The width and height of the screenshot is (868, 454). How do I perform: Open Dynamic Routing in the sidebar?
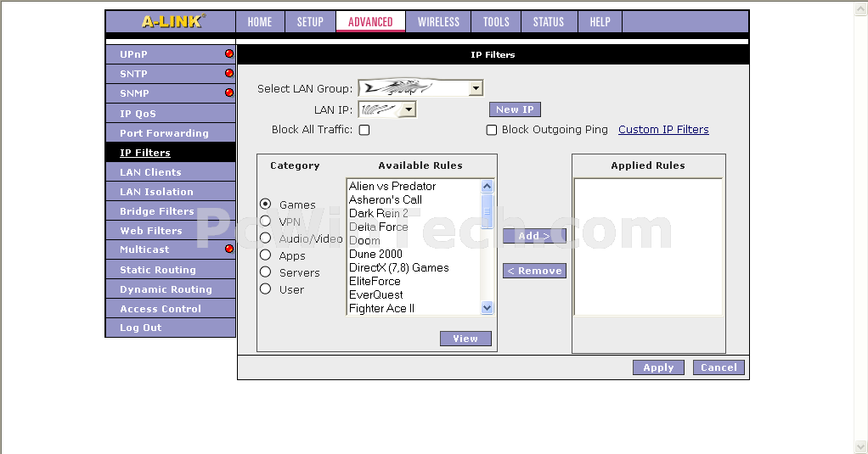point(171,289)
